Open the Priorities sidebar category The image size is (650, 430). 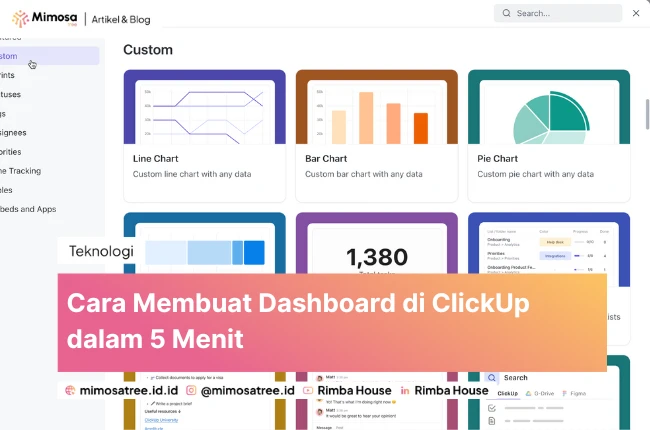click(x=11, y=152)
